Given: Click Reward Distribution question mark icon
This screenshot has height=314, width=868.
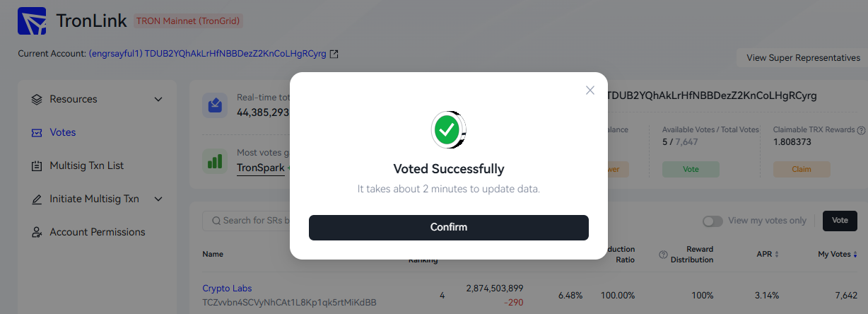Looking at the screenshot, I should pyautogui.click(x=663, y=255).
